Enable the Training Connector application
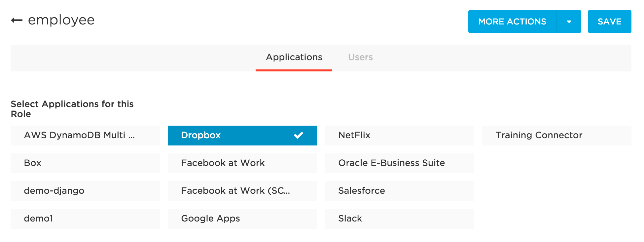The width and height of the screenshot is (644, 242). 557,136
